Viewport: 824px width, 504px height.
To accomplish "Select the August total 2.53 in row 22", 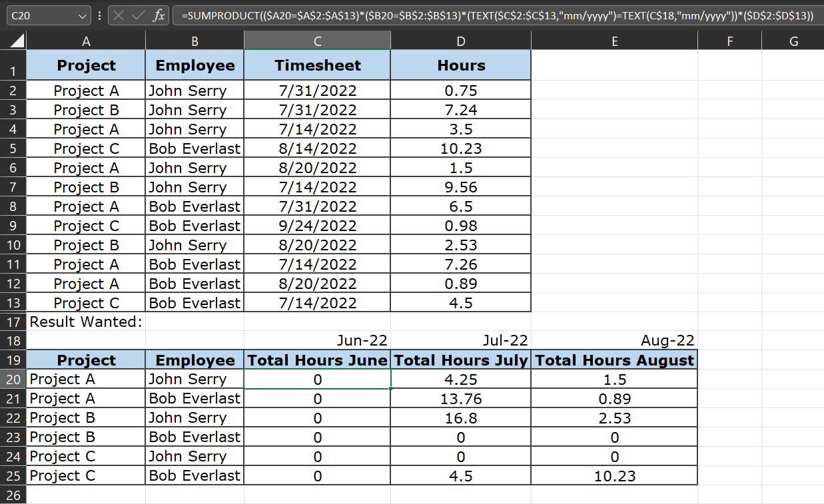I will coord(614,417).
